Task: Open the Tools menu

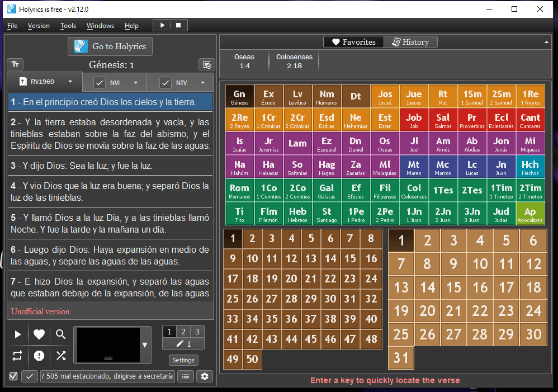Action: pos(68,26)
